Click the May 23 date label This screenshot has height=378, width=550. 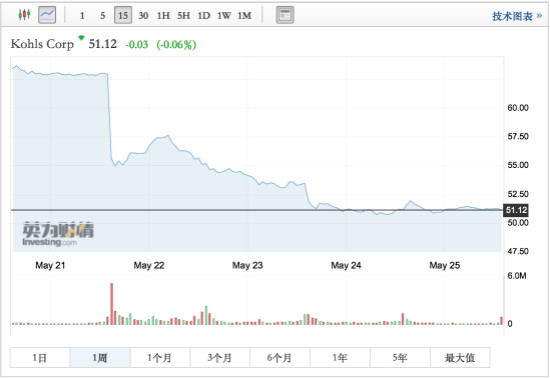[x=248, y=265]
